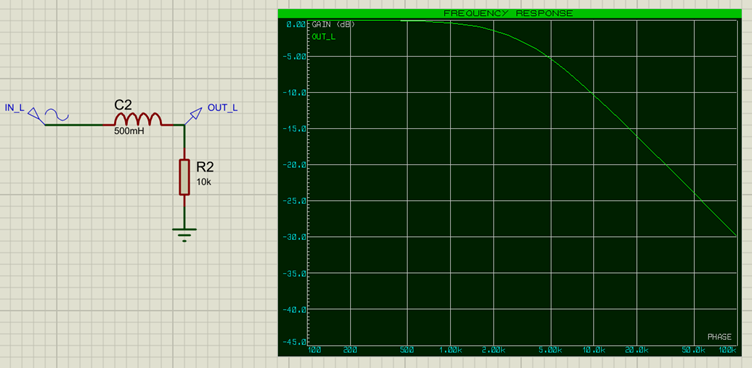752x368 pixels.
Task: Click the 500 frequency axis value
Action: [408, 350]
